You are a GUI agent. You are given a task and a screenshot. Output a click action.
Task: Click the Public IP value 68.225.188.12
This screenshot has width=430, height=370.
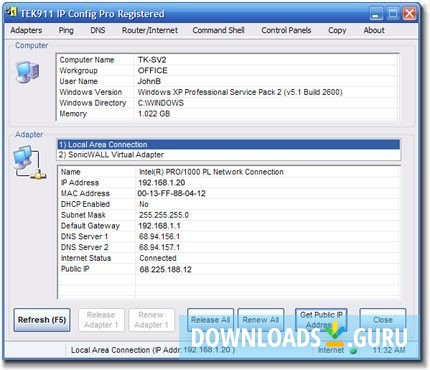point(166,269)
